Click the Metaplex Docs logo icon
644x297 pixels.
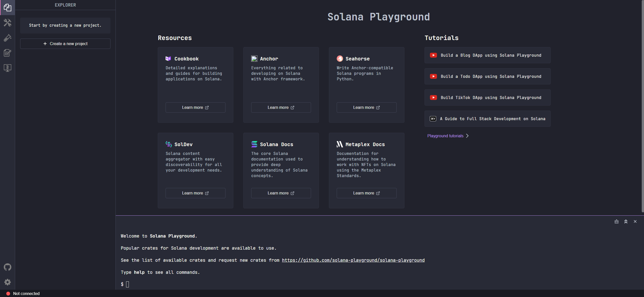pos(340,144)
